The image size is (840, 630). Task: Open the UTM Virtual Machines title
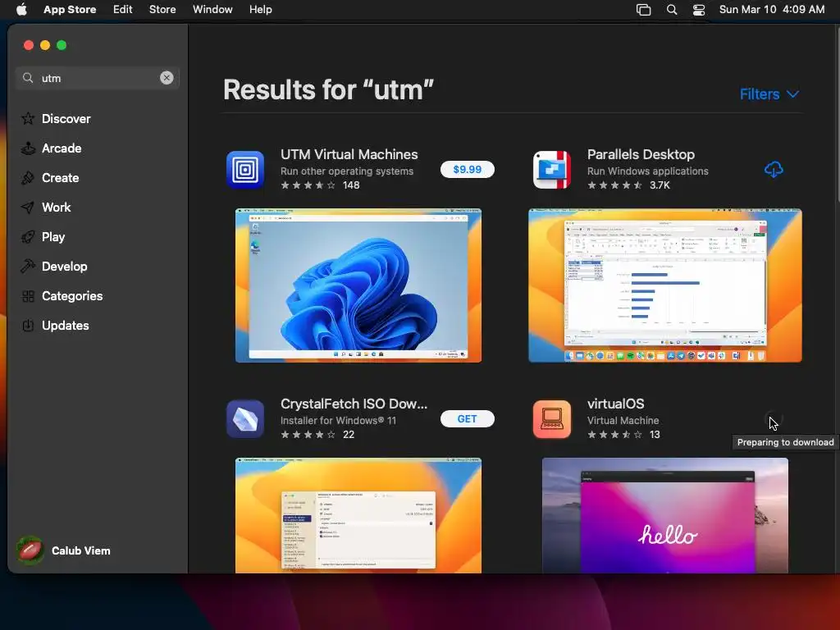[x=349, y=154]
